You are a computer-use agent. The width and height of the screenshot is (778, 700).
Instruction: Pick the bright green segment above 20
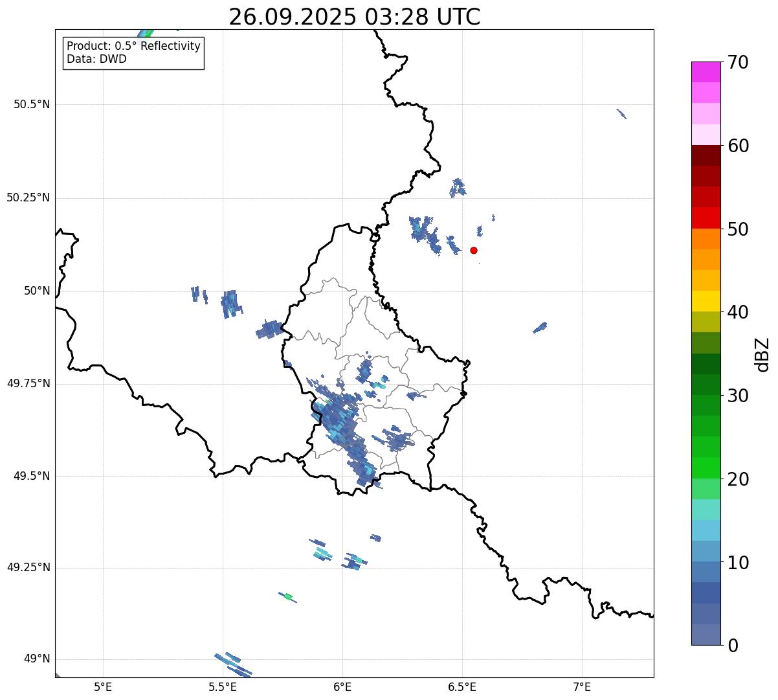pos(706,468)
